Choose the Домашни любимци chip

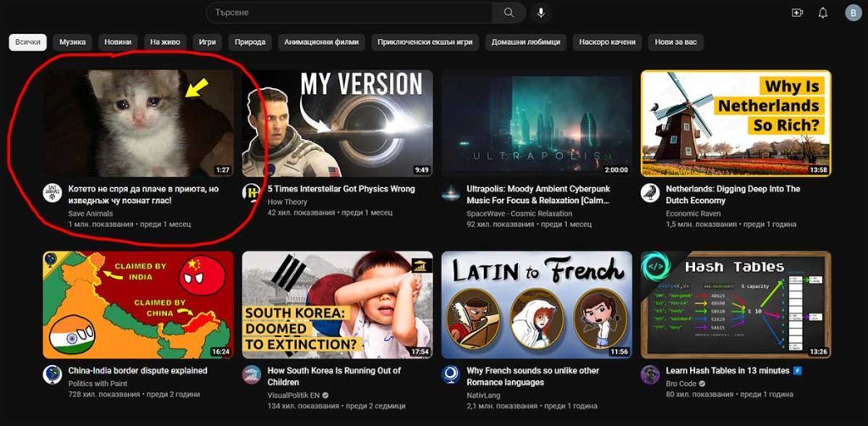(526, 42)
